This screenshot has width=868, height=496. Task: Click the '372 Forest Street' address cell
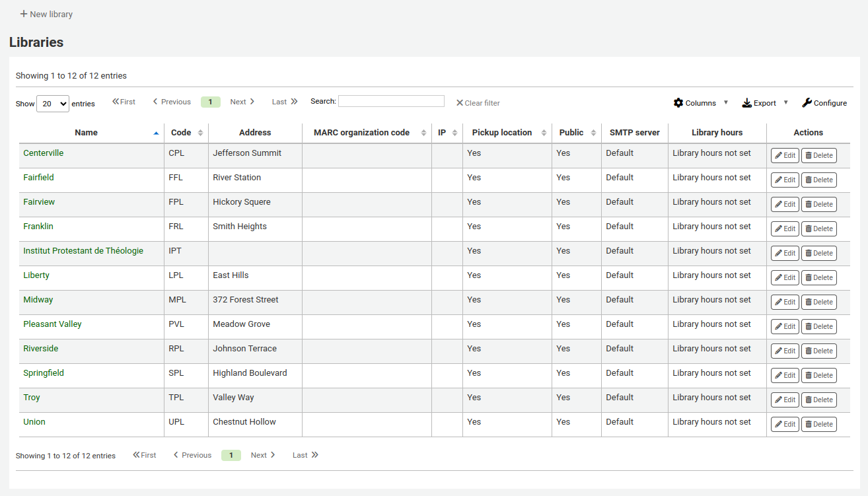(x=255, y=302)
